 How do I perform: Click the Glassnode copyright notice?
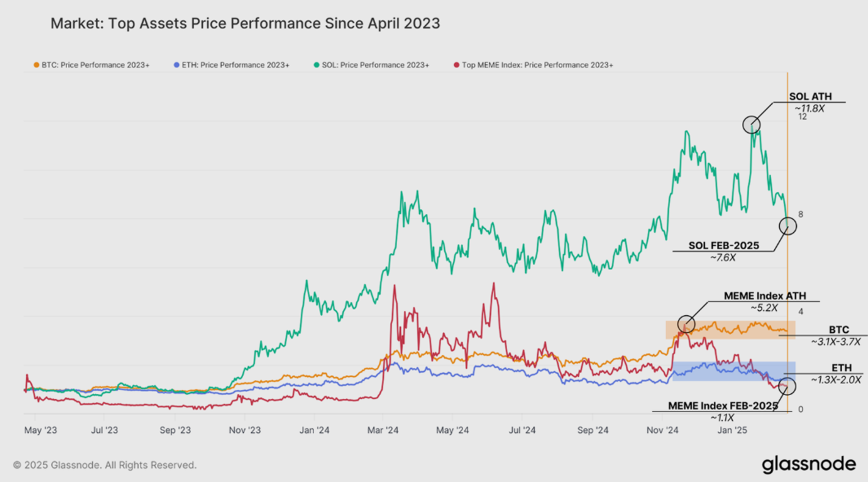tap(105, 465)
